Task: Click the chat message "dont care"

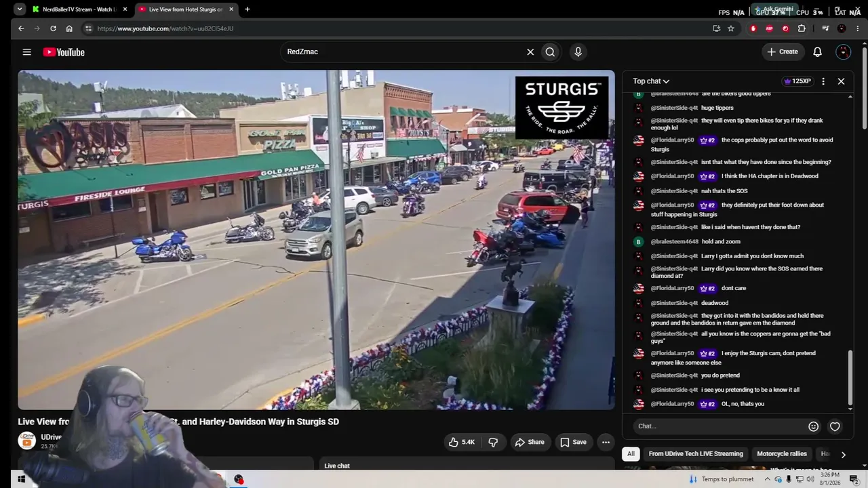Action: click(x=733, y=288)
